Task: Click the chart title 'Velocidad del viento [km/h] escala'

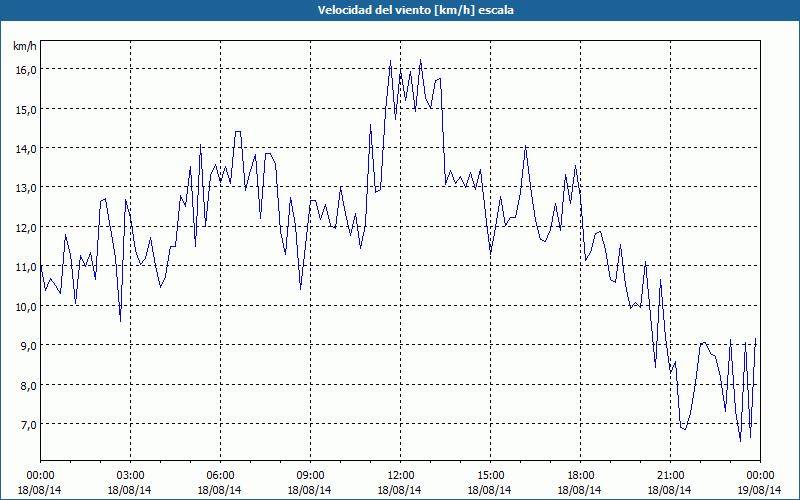Action: click(x=415, y=10)
